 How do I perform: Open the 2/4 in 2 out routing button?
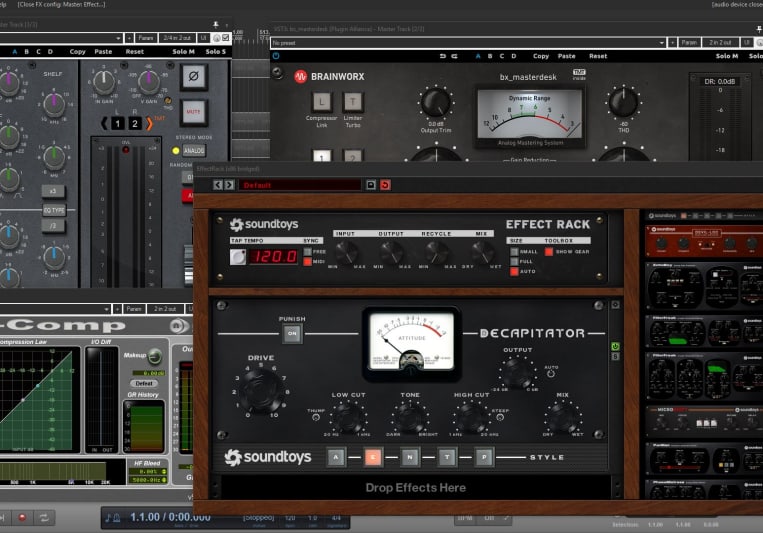(x=177, y=38)
